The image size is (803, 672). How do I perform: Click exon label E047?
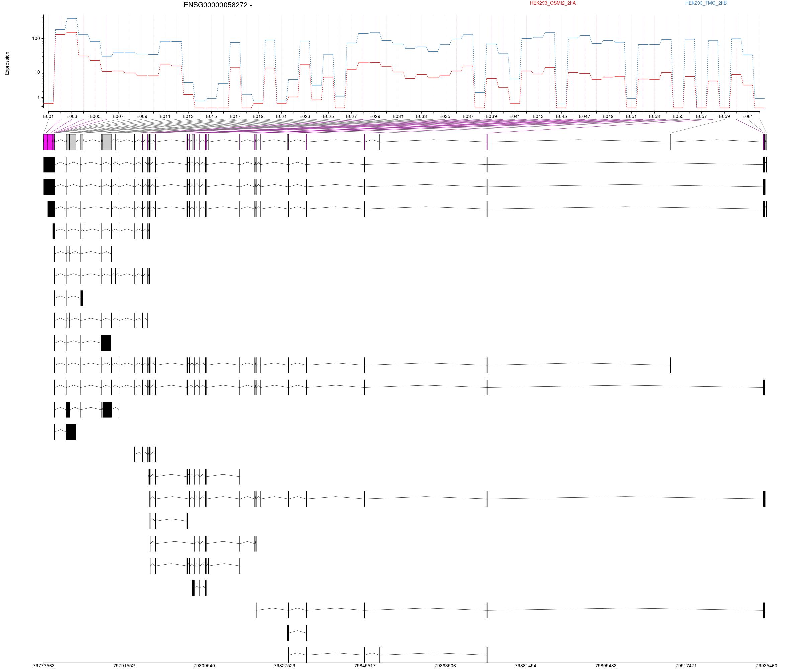pos(585,116)
